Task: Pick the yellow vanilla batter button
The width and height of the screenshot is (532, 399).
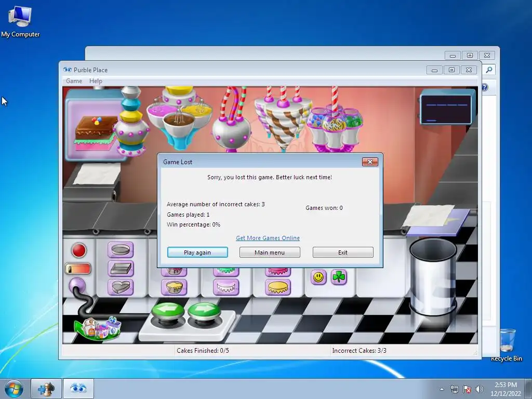Action: tap(174, 287)
